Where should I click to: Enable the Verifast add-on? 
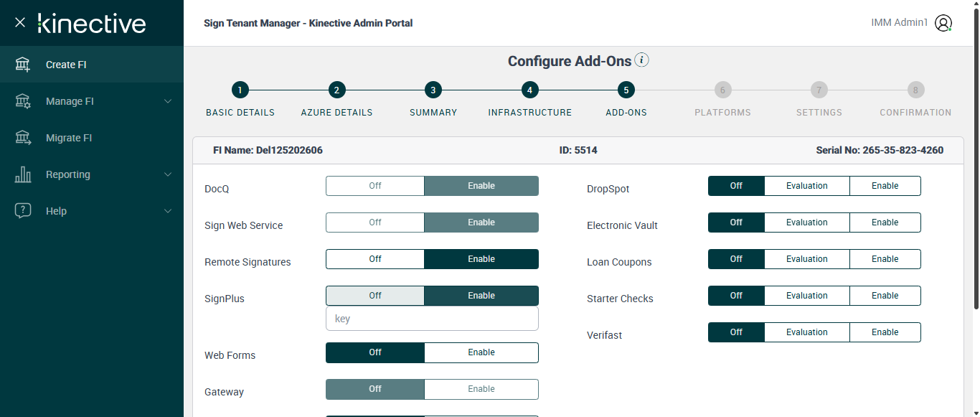tap(885, 332)
